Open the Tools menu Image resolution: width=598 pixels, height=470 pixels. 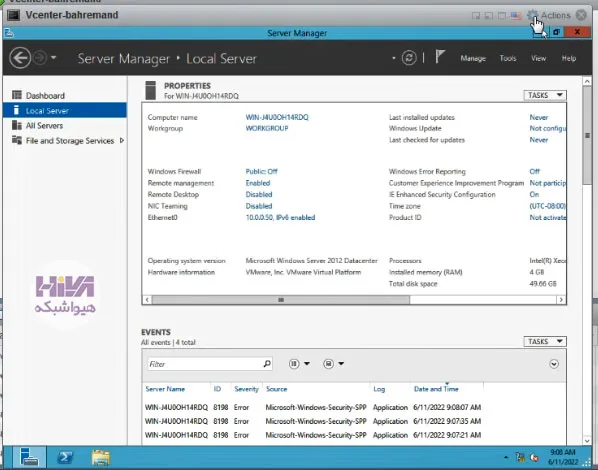[x=508, y=58]
